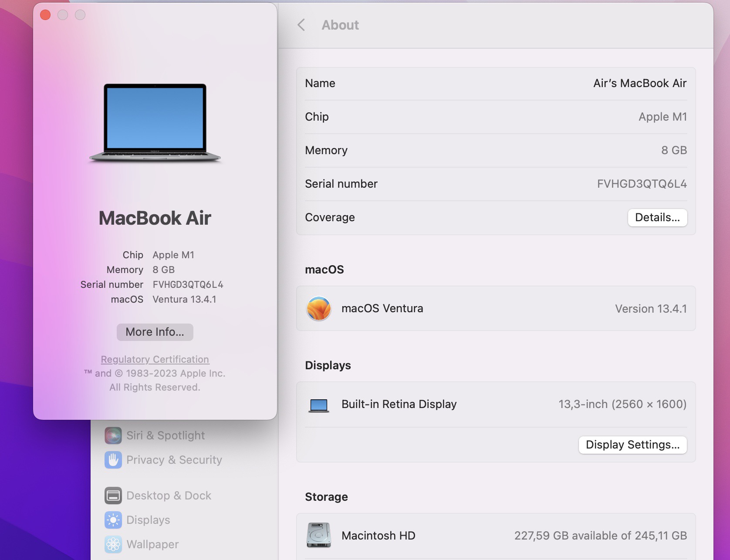Open Wallpaper flower icon in sidebar
730x560 pixels.
pos(113,544)
